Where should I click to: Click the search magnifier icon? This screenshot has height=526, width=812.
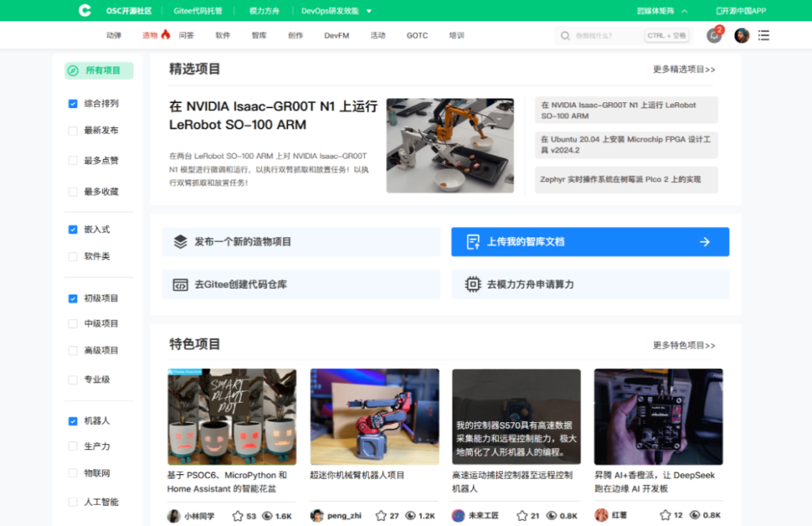coord(565,36)
